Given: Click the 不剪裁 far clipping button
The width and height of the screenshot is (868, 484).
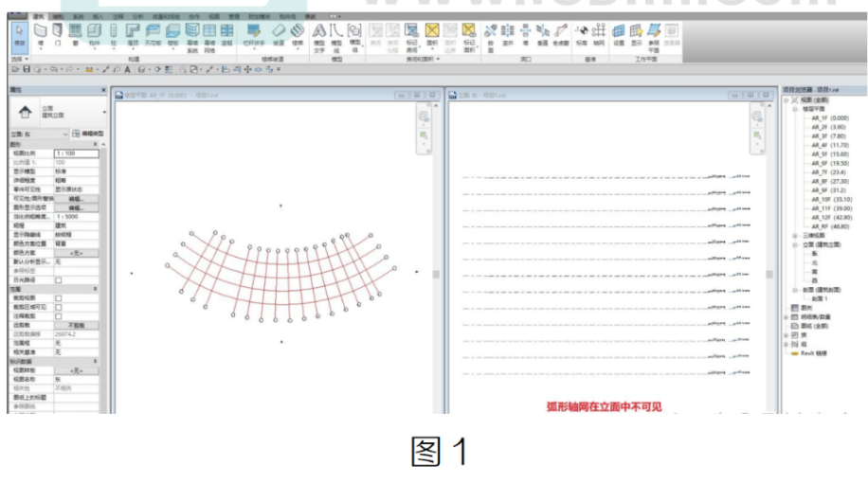Looking at the screenshot, I should tap(77, 325).
